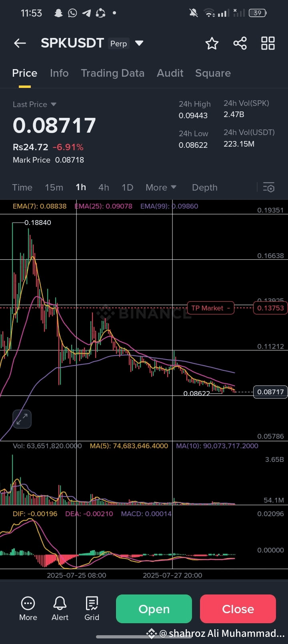The width and height of the screenshot is (288, 644).
Task: Tap the EMA(25) indicator value label
Action: (103, 206)
